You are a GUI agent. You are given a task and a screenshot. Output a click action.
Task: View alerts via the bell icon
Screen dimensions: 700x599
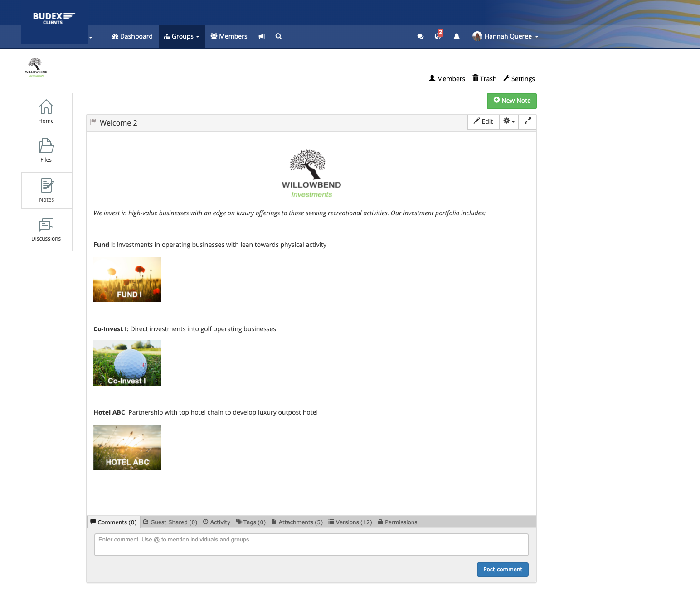point(457,36)
